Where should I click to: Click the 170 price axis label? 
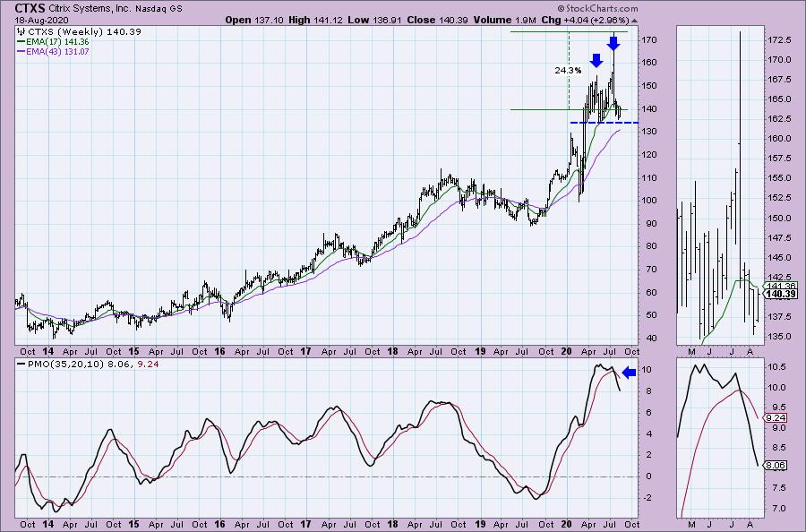coord(649,39)
